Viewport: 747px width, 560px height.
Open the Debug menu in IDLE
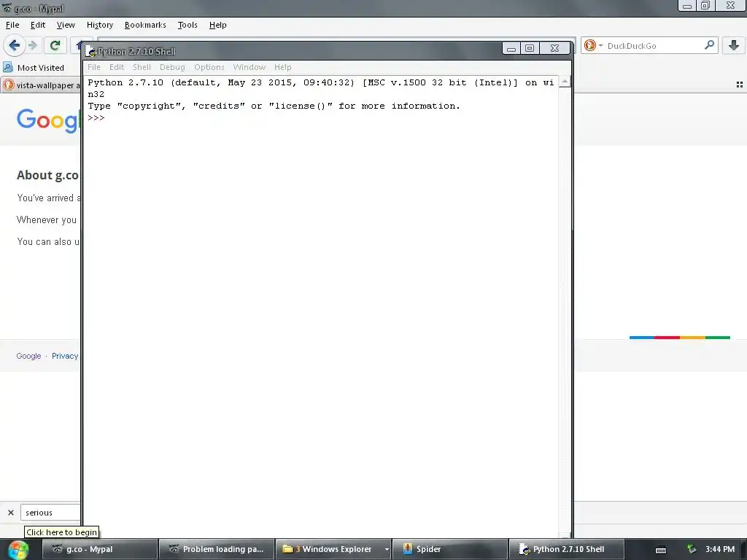(x=172, y=67)
